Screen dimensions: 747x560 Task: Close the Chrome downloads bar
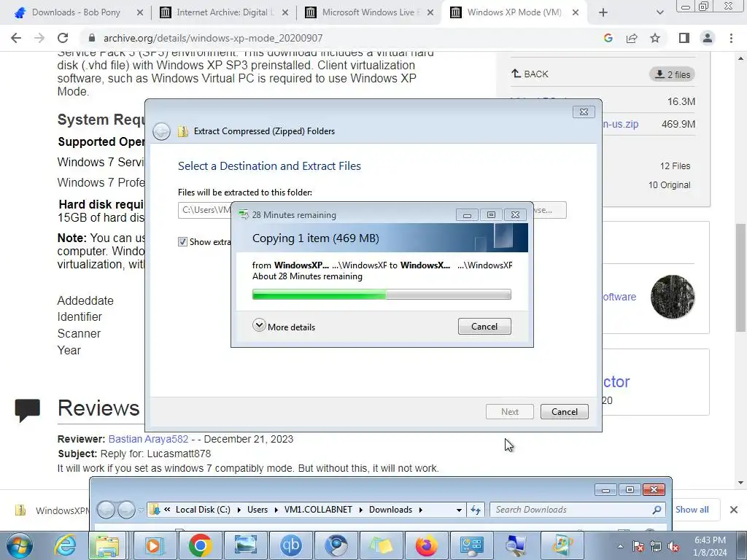[734, 510]
